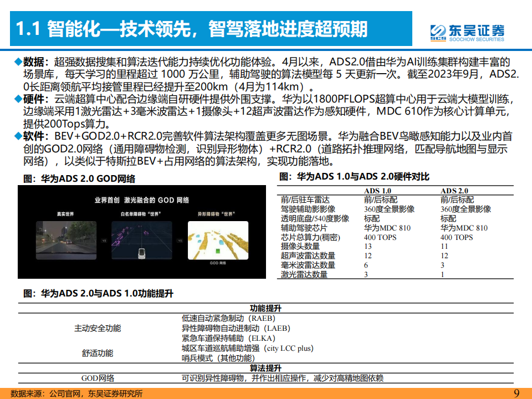Click the "辅助驾驶芯片" row label
The image size is (532, 399).
304,228
